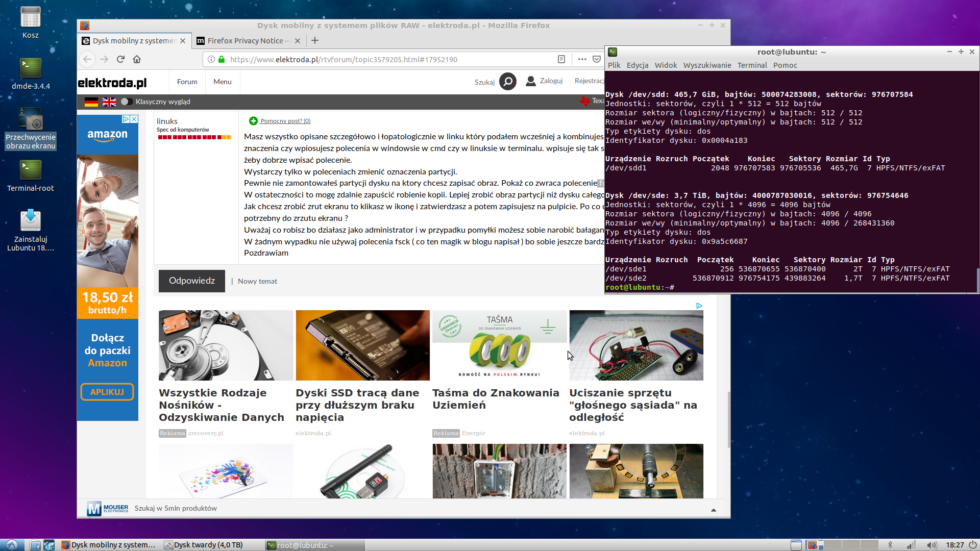The image size is (980, 551).
Task: Go forward a page in Firefox
Action: pos(104,59)
